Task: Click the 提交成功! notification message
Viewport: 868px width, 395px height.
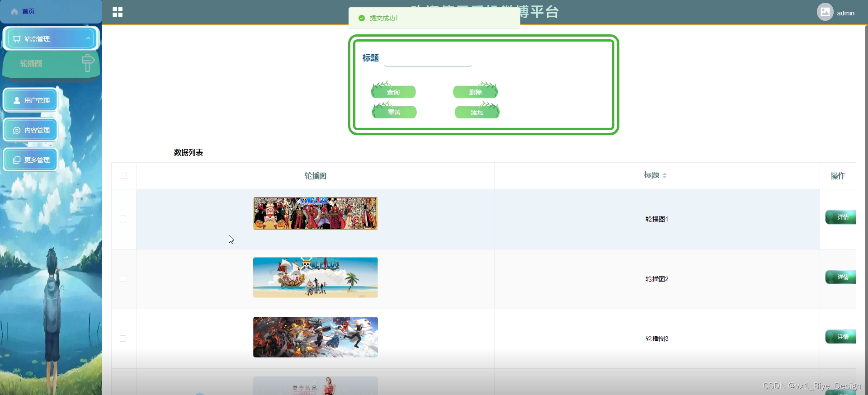Action: click(x=384, y=18)
